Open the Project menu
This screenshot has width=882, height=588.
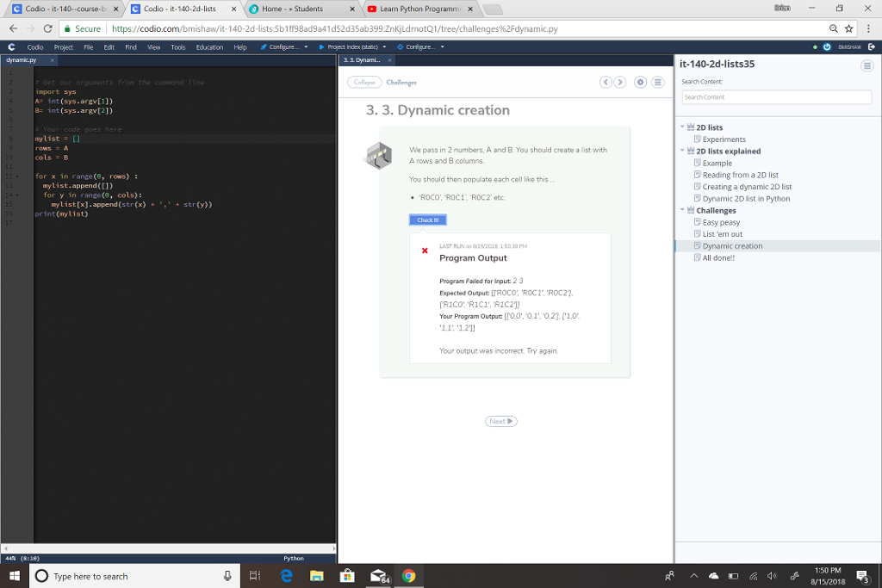64,47
